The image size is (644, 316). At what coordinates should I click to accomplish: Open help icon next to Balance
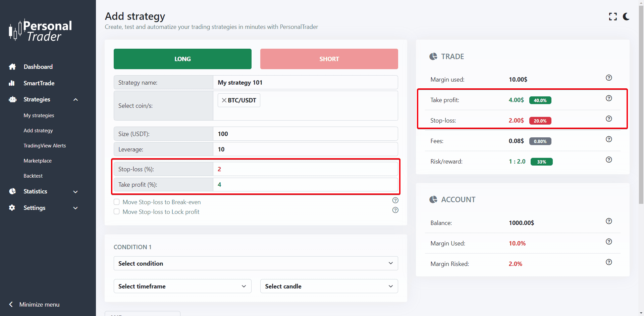pyautogui.click(x=609, y=221)
